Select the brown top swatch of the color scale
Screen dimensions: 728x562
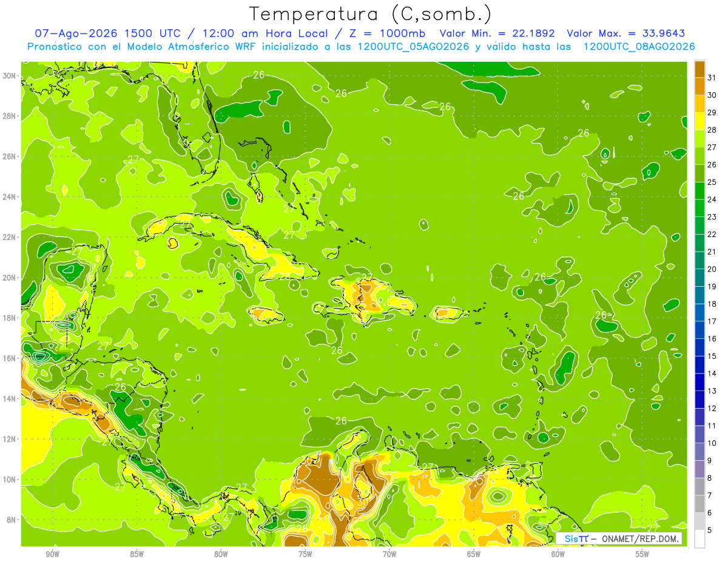[x=699, y=69]
